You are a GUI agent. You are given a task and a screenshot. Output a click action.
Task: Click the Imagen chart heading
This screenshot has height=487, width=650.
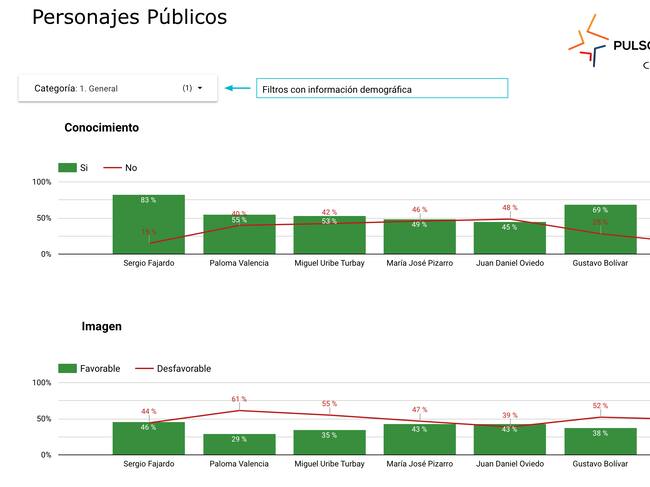click(101, 326)
